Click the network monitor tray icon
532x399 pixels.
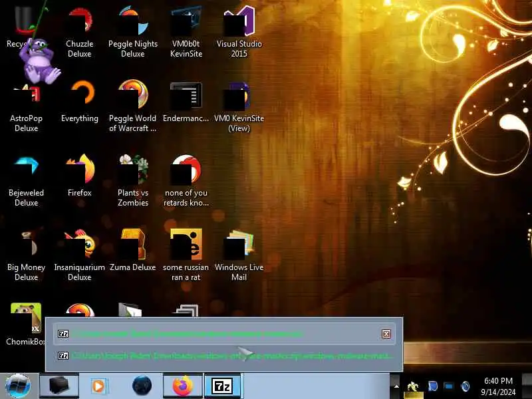pyautogui.click(x=448, y=386)
